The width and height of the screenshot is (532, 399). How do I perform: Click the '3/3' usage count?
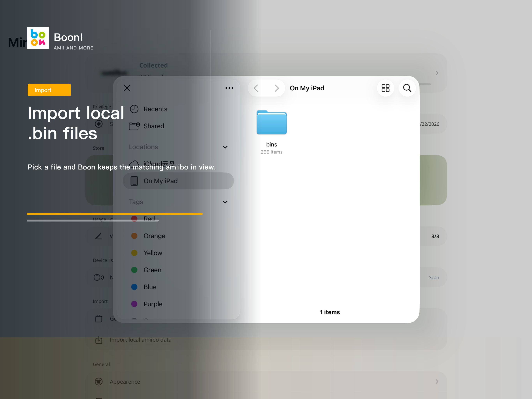click(435, 236)
